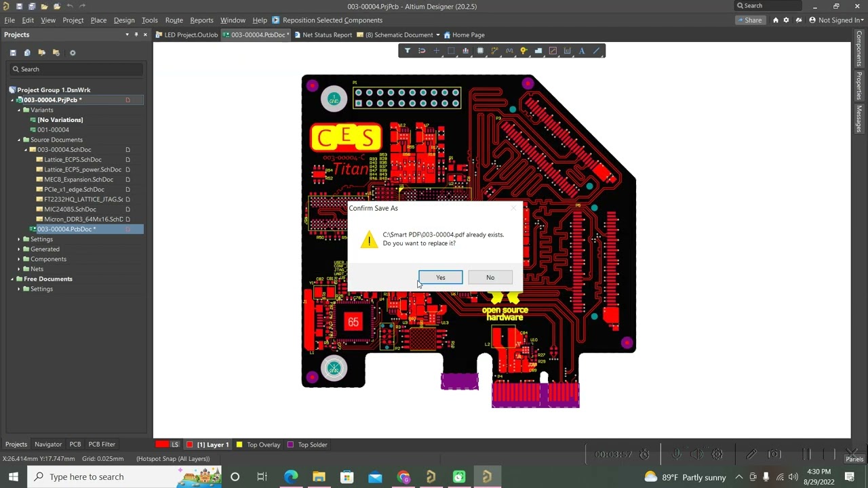Screen dimensions: 868x488
Task: Click the Undo arrow in title bar
Action: click(69, 6)
